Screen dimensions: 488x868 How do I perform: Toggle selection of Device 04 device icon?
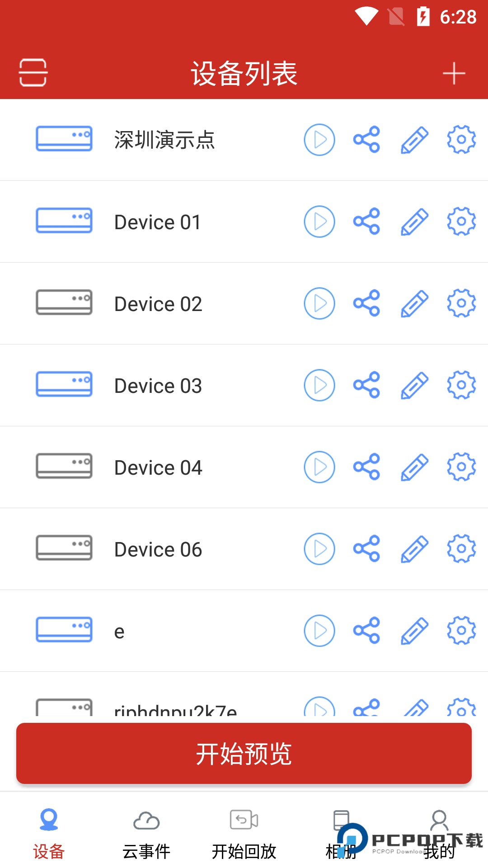pos(64,466)
